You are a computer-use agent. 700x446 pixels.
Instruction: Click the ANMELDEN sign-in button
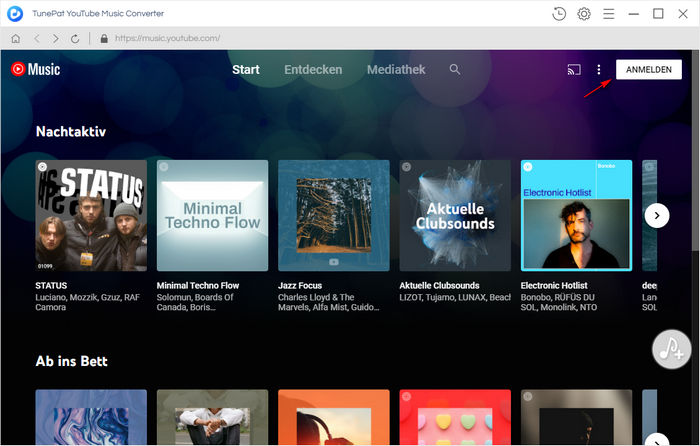649,70
